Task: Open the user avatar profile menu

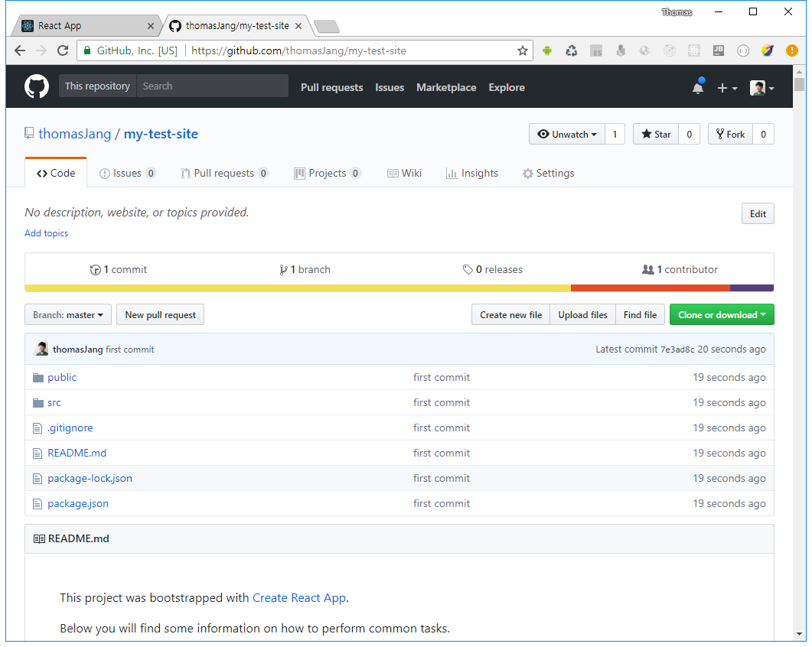Action: 761,87
